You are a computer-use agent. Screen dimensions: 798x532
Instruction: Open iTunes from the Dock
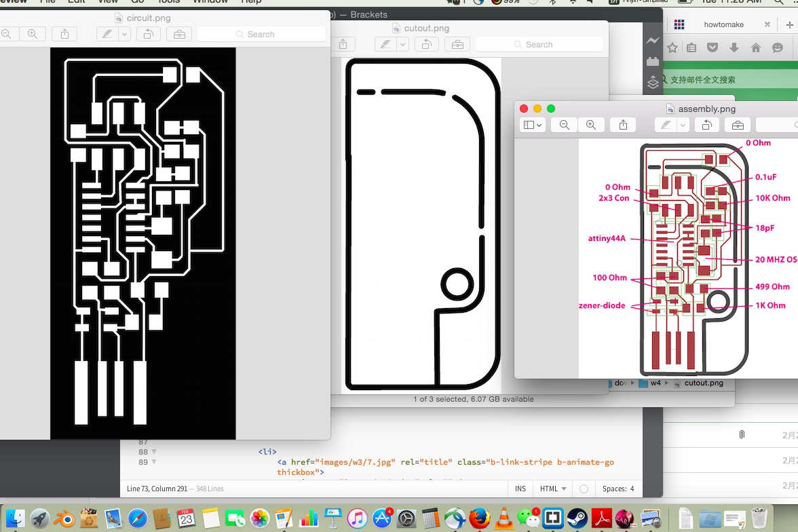click(x=357, y=518)
